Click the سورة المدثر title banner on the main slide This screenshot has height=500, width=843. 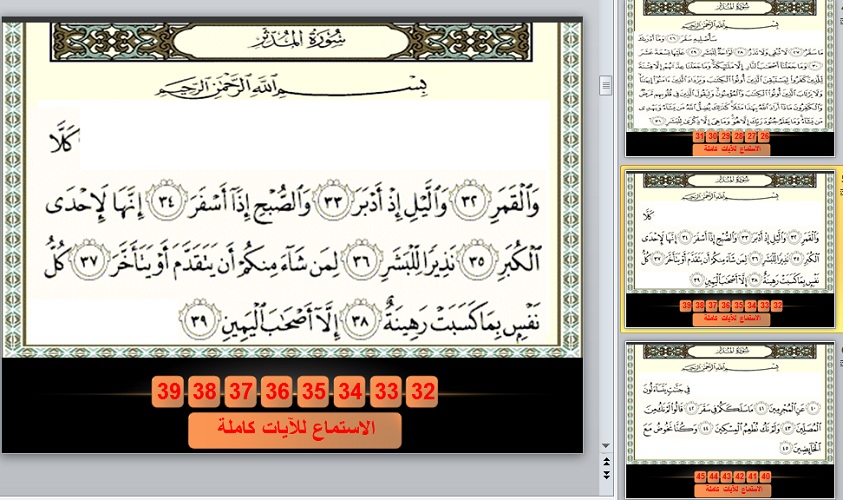(291, 40)
